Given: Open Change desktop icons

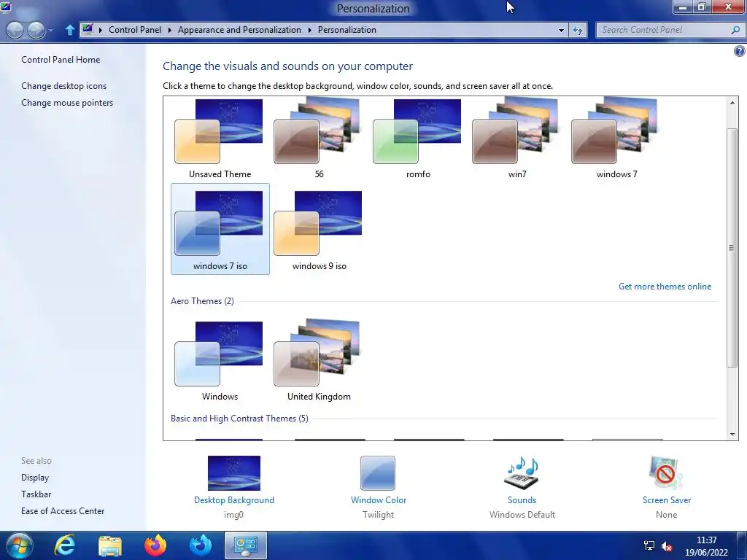Looking at the screenshot, I should (x=64, y=86).
